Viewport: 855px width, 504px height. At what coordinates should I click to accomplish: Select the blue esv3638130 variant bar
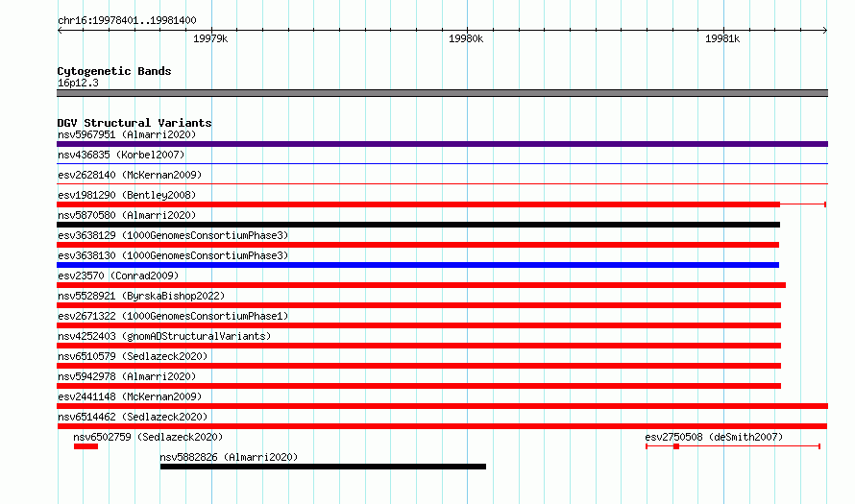click(418, 265)
